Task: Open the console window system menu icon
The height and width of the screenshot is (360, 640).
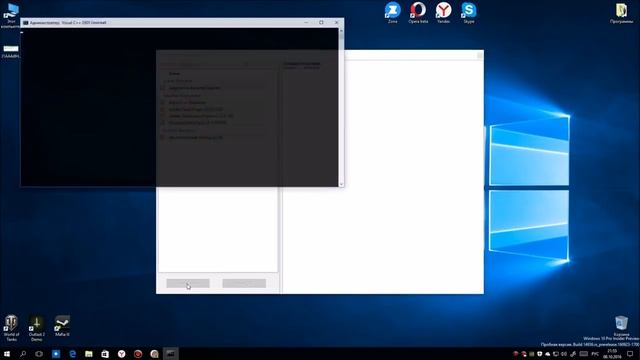Action: [26, 23]
